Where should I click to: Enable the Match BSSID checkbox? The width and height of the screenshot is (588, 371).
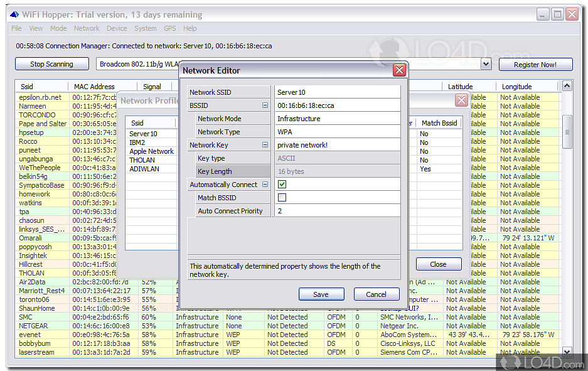pyautogui.click(x=282, y=198)
